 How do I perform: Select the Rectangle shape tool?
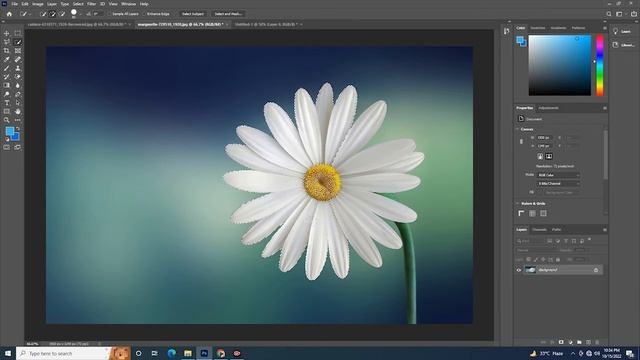click(7, 111)
